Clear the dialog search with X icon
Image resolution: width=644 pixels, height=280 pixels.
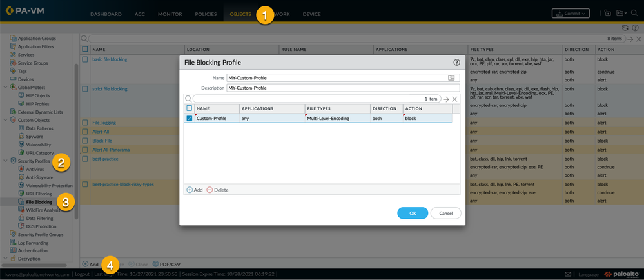click(454, 99)
